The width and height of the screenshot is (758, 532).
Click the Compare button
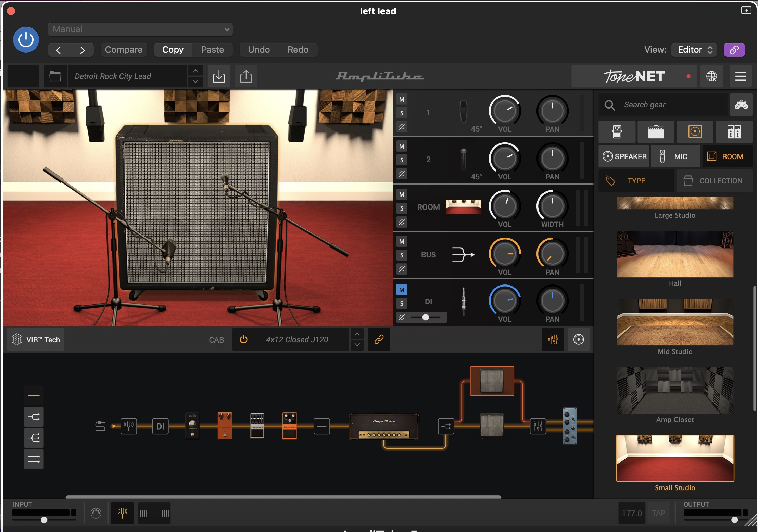point(124,50)
